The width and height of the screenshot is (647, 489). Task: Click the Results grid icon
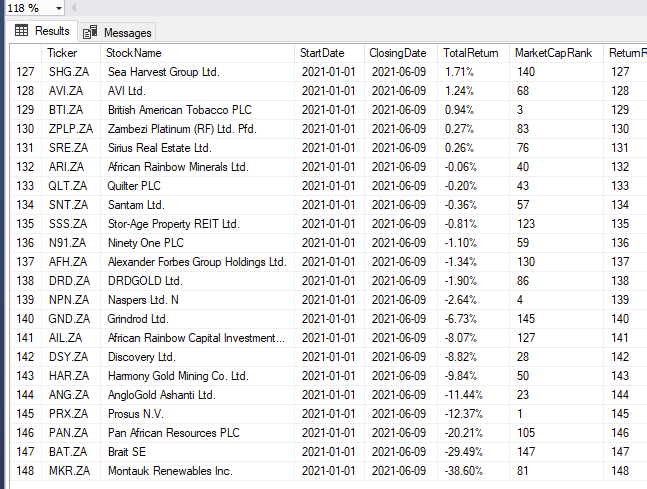(x=21, y=31)
